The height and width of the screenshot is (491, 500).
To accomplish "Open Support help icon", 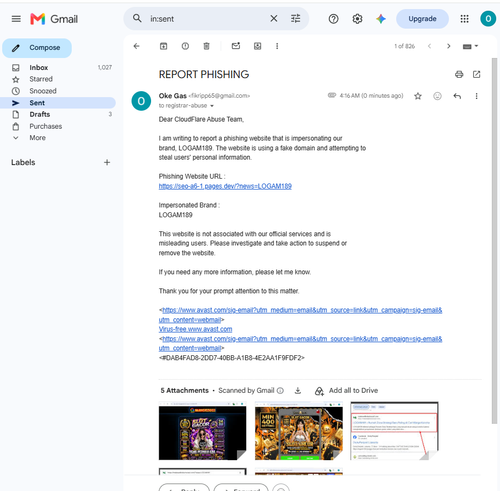I will pos(333,19).
